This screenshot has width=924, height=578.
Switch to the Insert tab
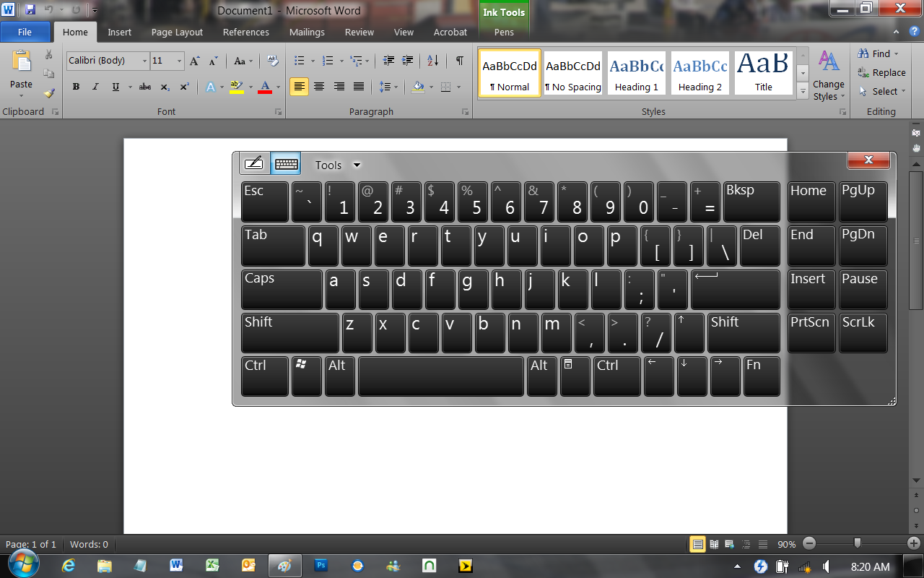(x=120, y=32)
